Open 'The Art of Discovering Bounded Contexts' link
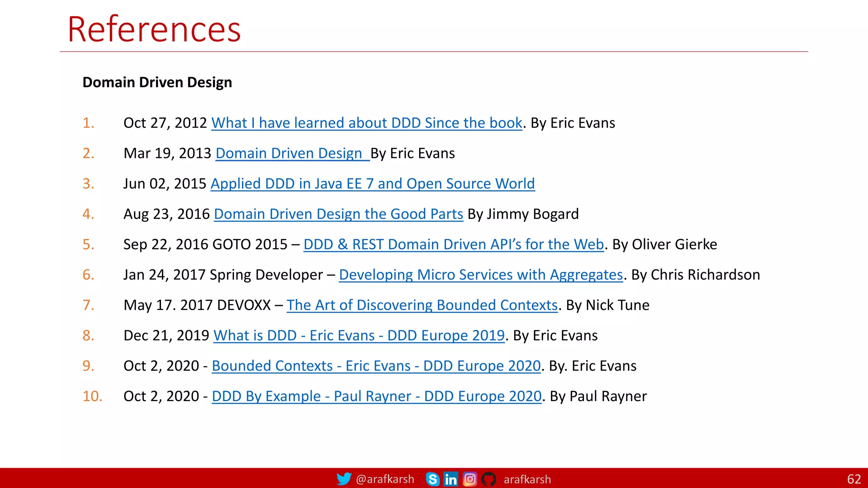 coord(422,305)
